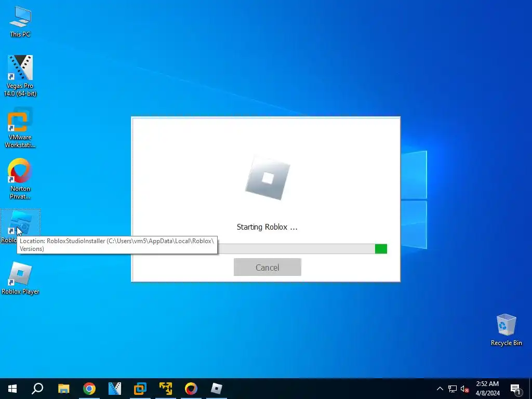The image size is (532, 399).
Task: Launch Google Chrome from the taskbar
Action: click(89, 389)
